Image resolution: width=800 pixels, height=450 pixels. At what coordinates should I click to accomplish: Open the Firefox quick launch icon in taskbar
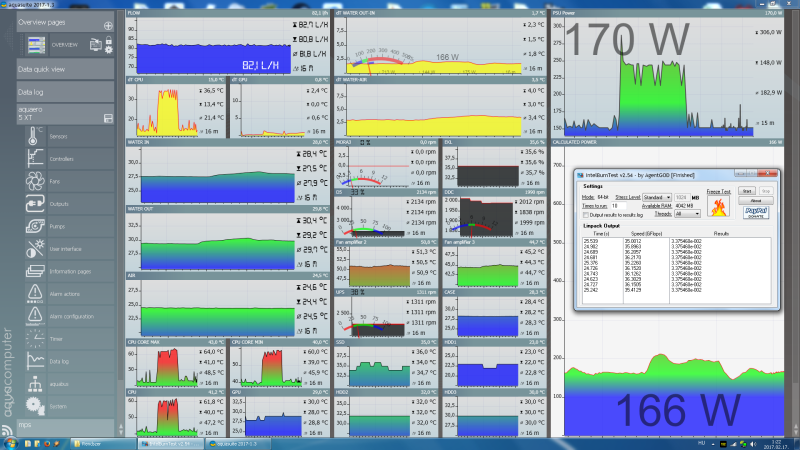point(47,444)
